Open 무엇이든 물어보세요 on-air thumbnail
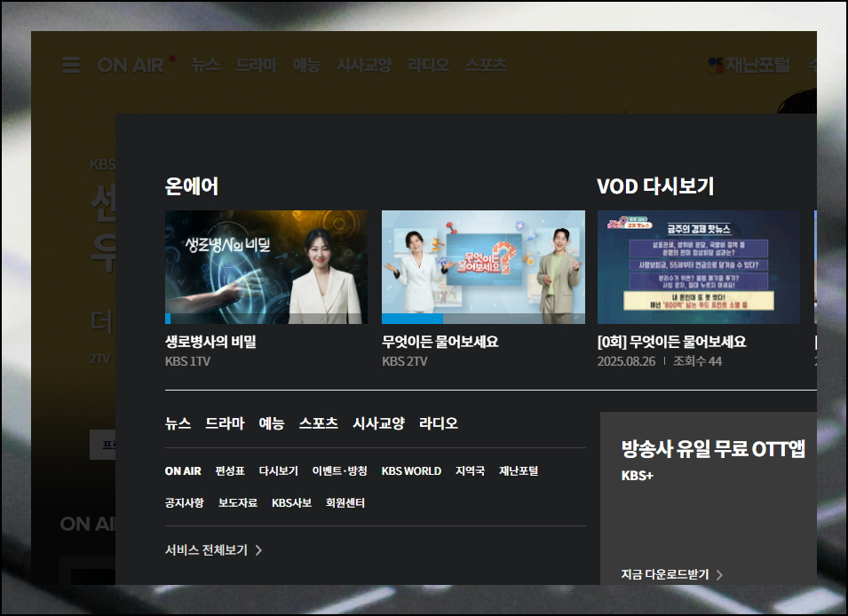Viewport: 848px width, 616px height. click(483, 267)
